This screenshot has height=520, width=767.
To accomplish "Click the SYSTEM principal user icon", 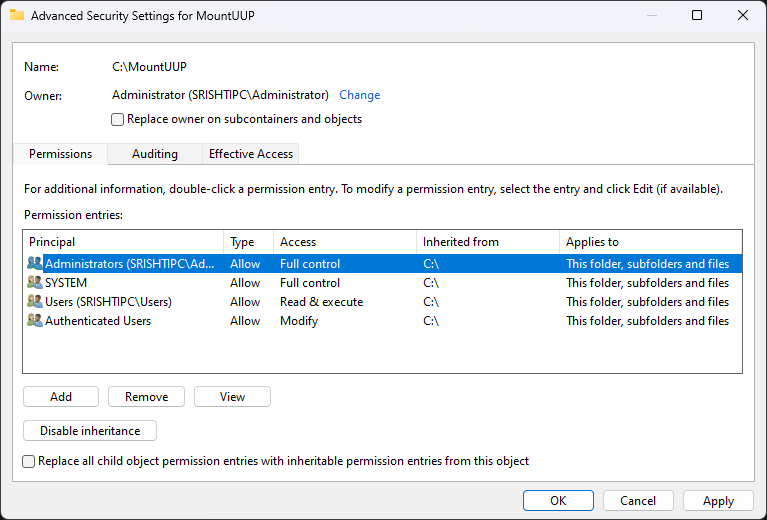I will coord(35,283).
